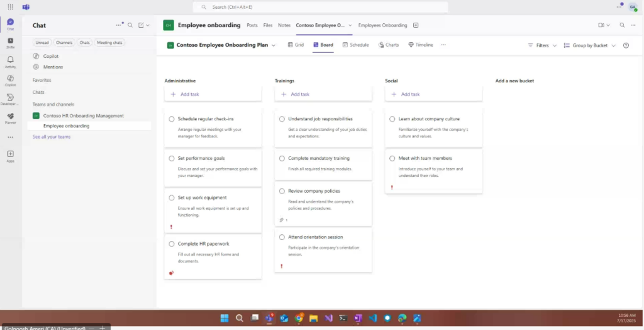Open the Apps store icon
The width and height of the screenshot is (644, 330).
pyautogui.click(x=10, y=156)
